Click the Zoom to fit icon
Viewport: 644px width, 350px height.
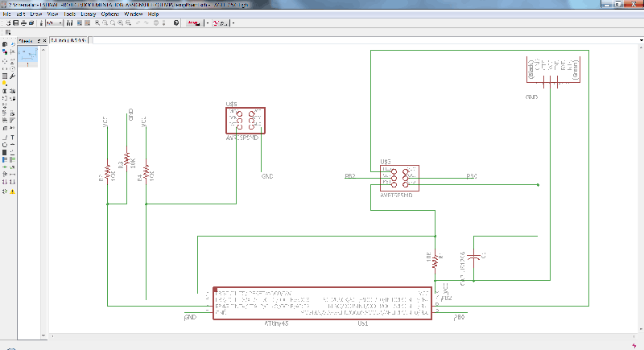(x=97, y=23)
